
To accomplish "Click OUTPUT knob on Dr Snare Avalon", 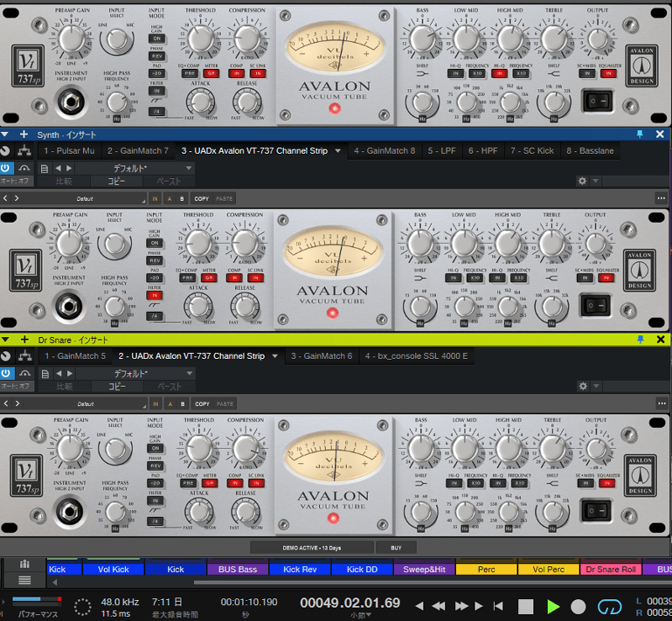I will point(596,449).
